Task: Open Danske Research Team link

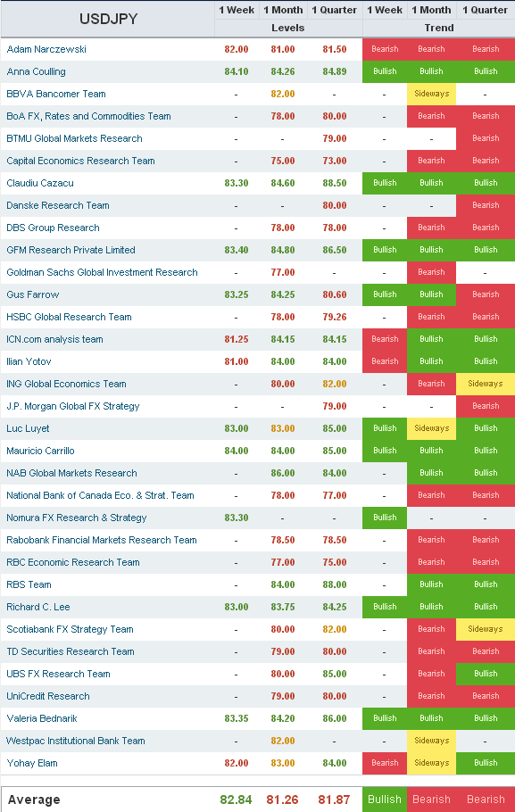Action: tap(57, 205)
